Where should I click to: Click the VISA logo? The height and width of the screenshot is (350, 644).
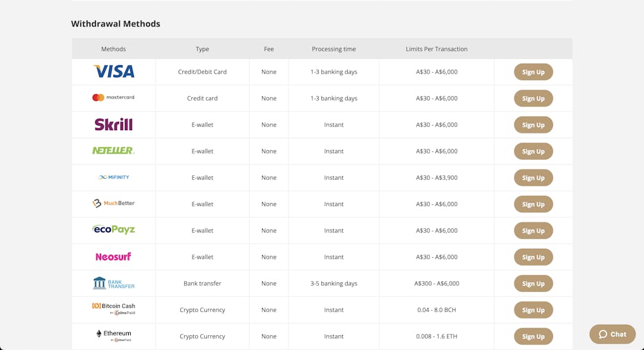114,72
